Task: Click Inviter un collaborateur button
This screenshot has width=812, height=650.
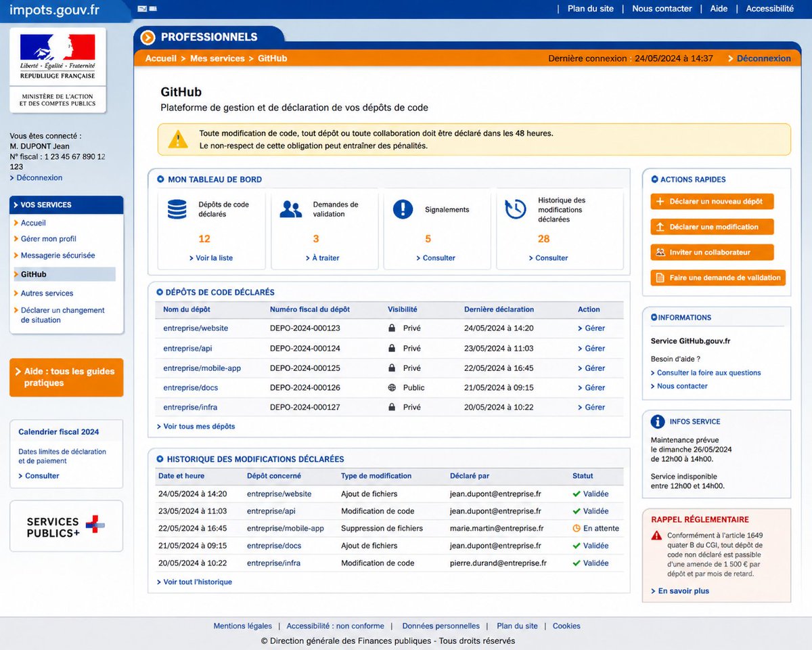Action: (712, 252)
